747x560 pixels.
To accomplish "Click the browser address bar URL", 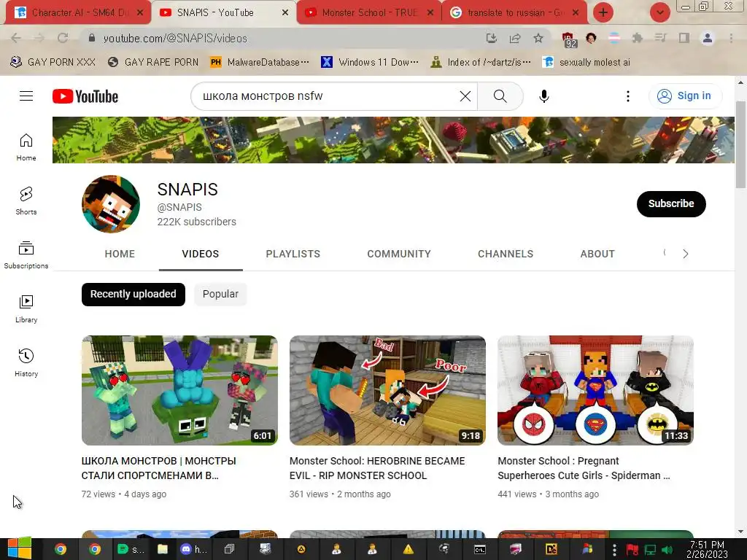I will click(175, 38).
